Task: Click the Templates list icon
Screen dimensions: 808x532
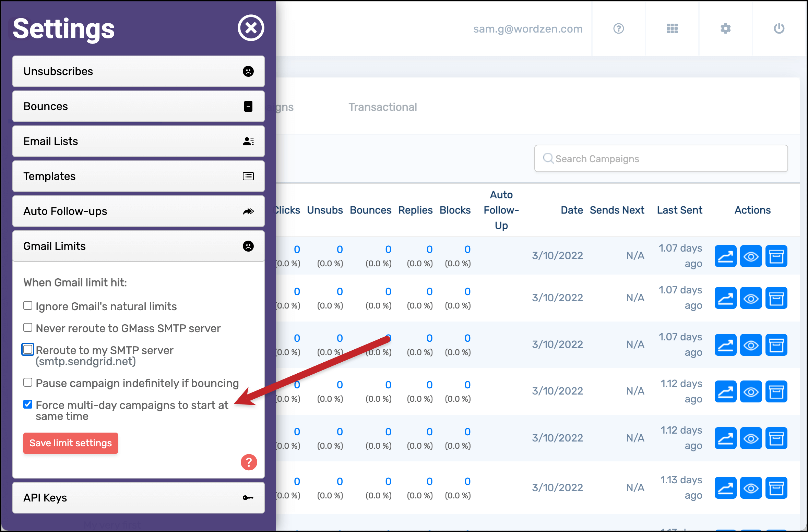Action: tap(248, 176)
